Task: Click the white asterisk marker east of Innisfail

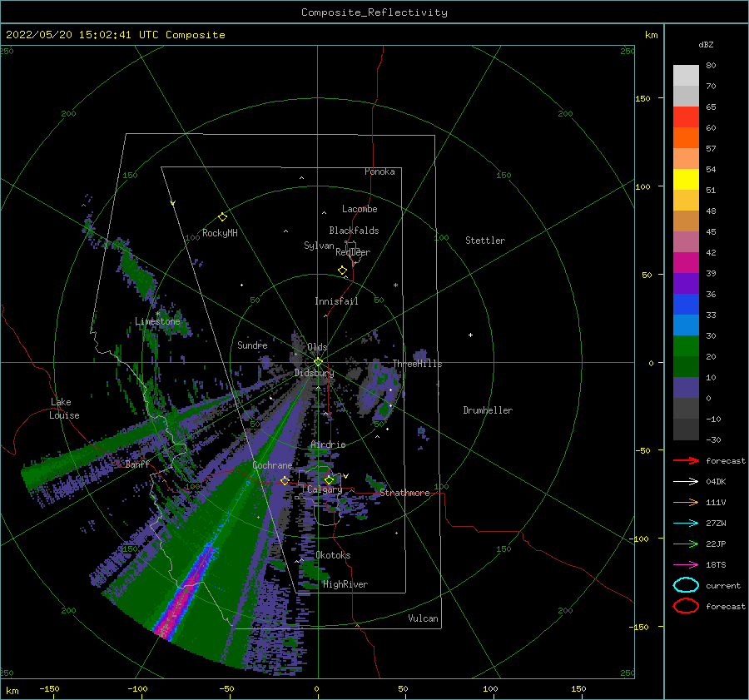Action: click(x=395, y=285)
